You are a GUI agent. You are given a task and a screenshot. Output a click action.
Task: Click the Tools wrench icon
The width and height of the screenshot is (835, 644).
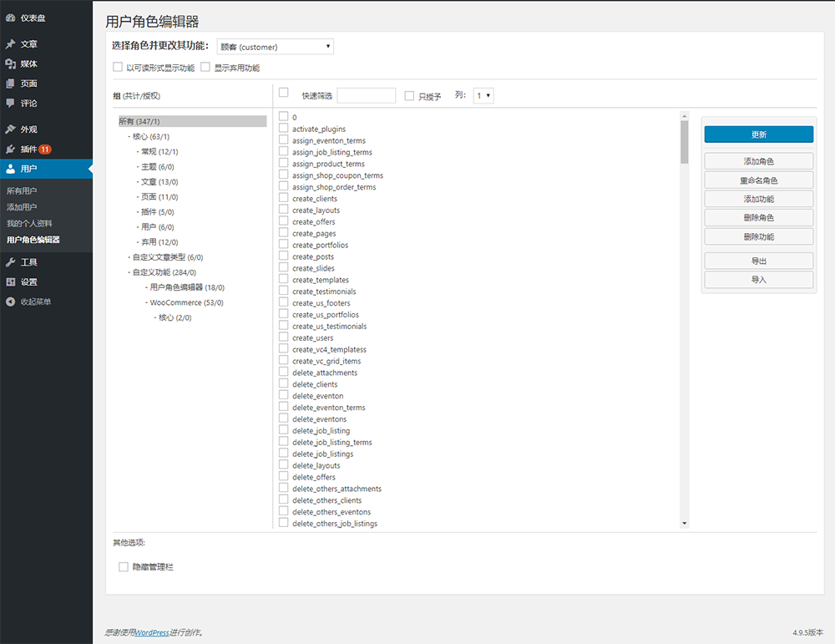tap(10, 262)
